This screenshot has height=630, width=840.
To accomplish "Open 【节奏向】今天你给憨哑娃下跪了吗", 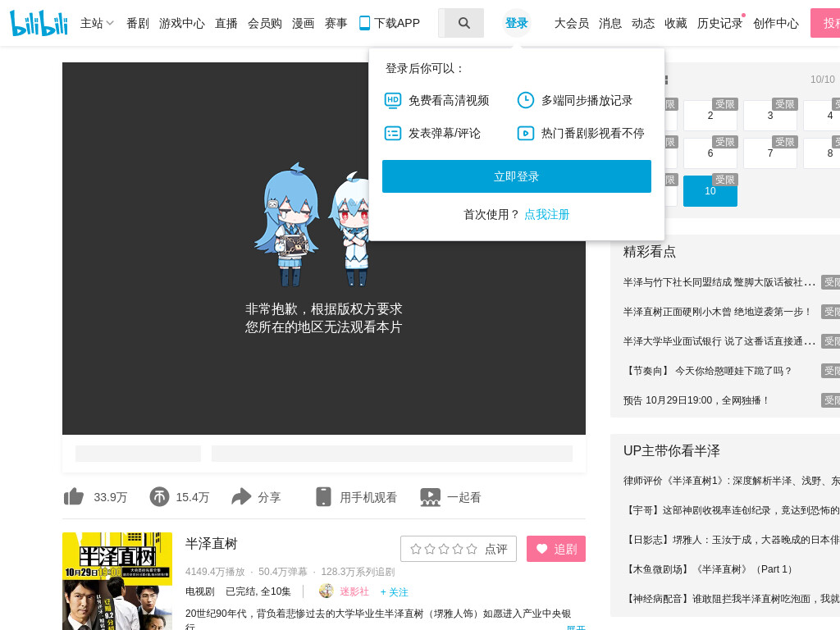I will [x=708, y=371].
